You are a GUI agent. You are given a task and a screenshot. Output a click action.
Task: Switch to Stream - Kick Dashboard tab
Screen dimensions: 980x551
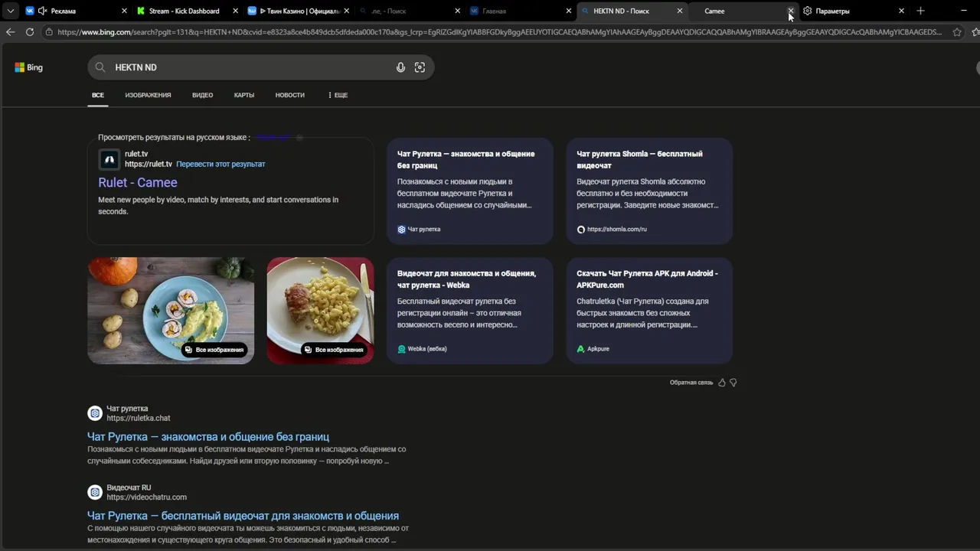pyautogui.click(x=188, y=11)
